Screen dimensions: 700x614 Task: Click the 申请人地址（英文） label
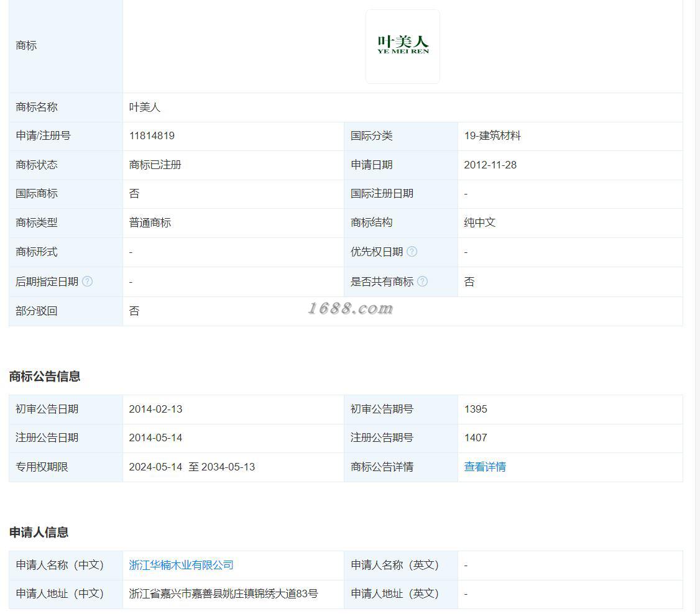point(395,594)
